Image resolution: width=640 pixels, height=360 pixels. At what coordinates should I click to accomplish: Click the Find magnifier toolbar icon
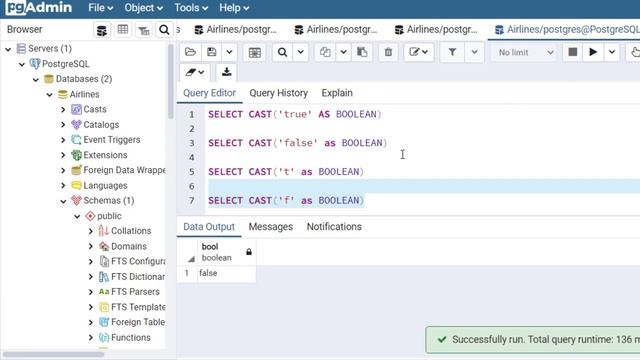coord(282,52)
